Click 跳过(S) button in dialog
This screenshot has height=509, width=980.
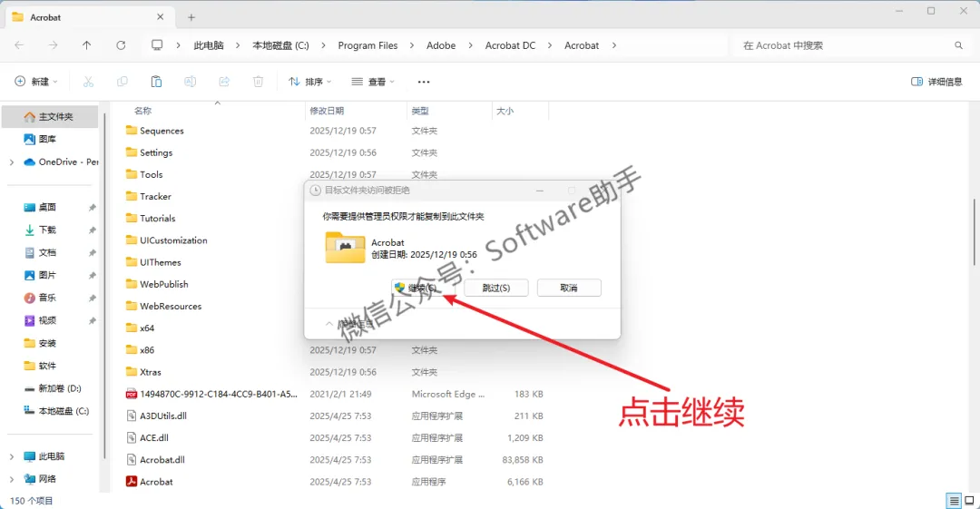[x=496, y=288]
